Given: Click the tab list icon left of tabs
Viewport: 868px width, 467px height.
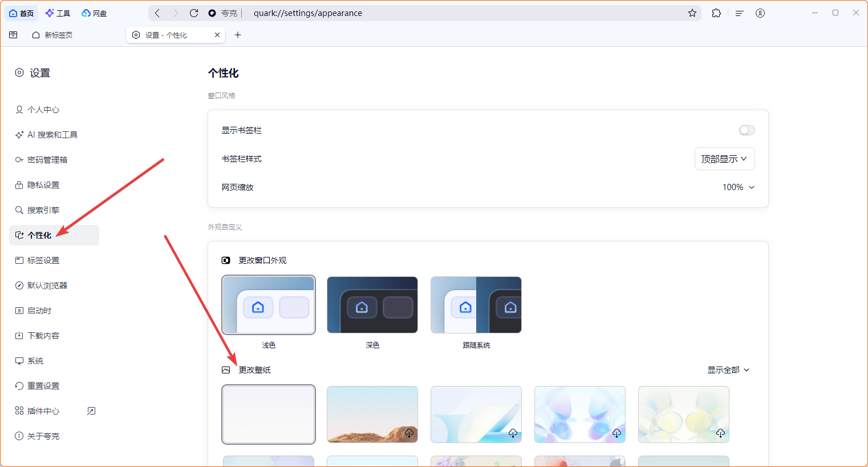Looking at the screenshot, I should coord(13,35).
